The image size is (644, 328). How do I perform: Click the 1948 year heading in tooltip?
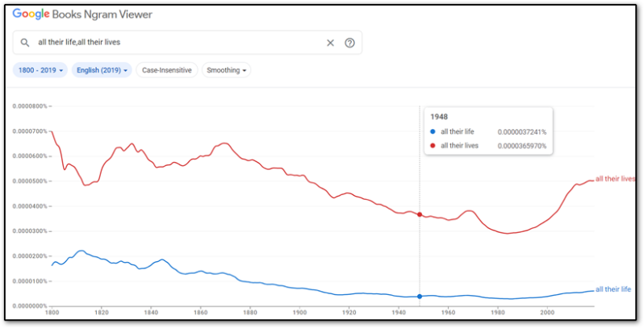439,117
